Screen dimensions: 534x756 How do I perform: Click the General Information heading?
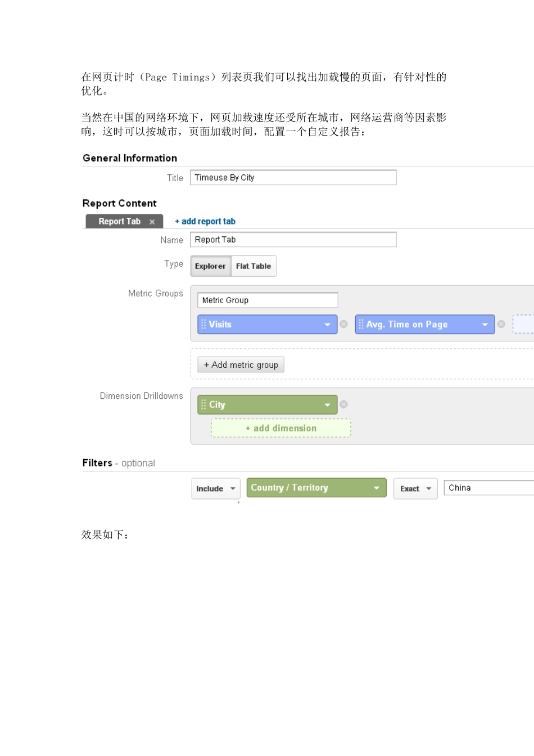[130, 158]
